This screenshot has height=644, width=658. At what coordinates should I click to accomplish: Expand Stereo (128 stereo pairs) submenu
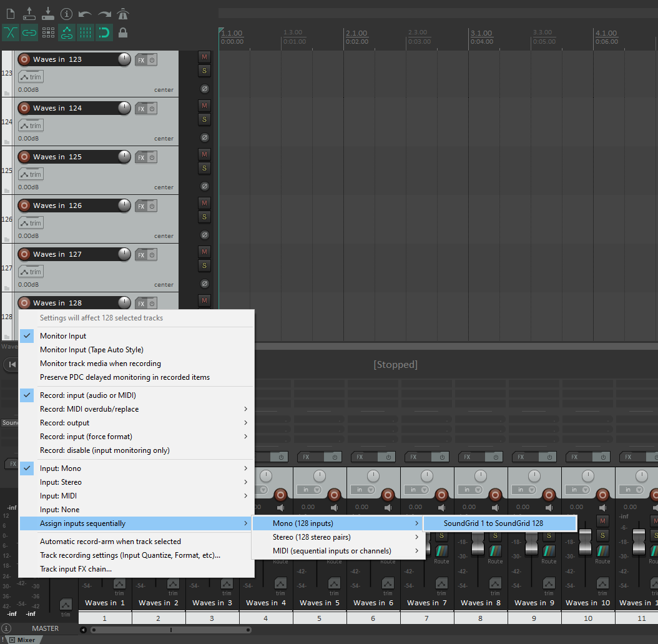pos(312,537)
